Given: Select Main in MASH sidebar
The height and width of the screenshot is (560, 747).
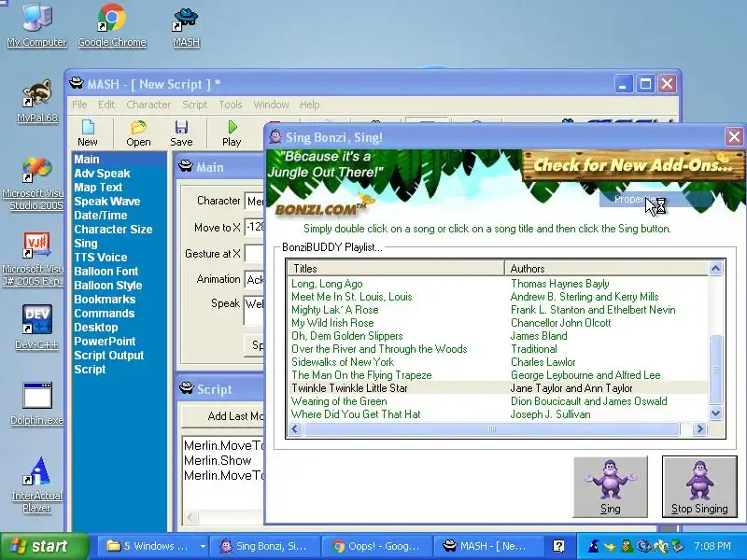Looking at the screenshot, I should click(x=120, y=159).
